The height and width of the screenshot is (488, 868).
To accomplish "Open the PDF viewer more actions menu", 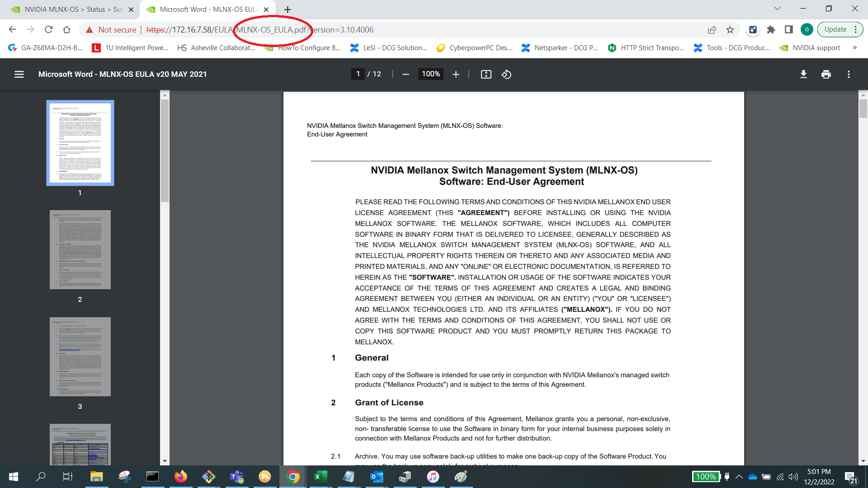I will [849, 74].
